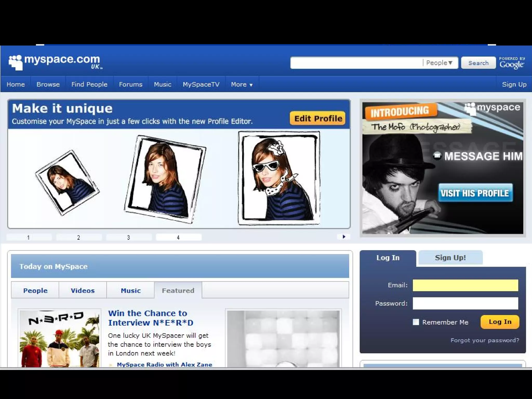Open Win the Chance to Interview N*E*R*D
The image size is (532, 399).
[151, 318]
